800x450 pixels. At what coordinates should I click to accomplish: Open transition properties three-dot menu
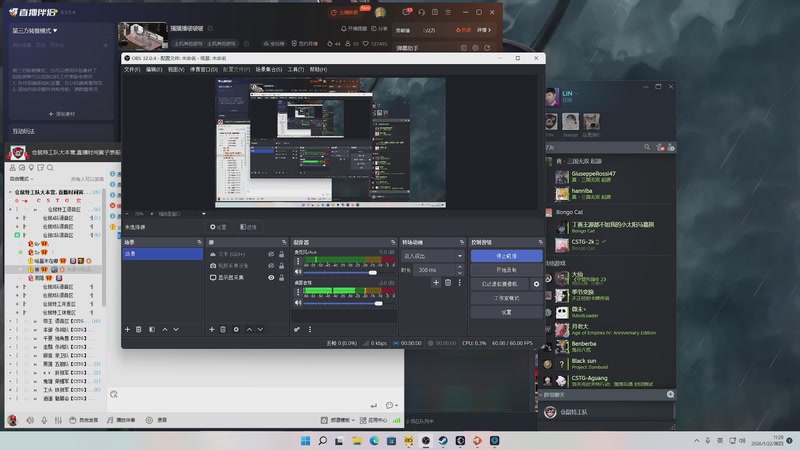click(x=459, y=282)
